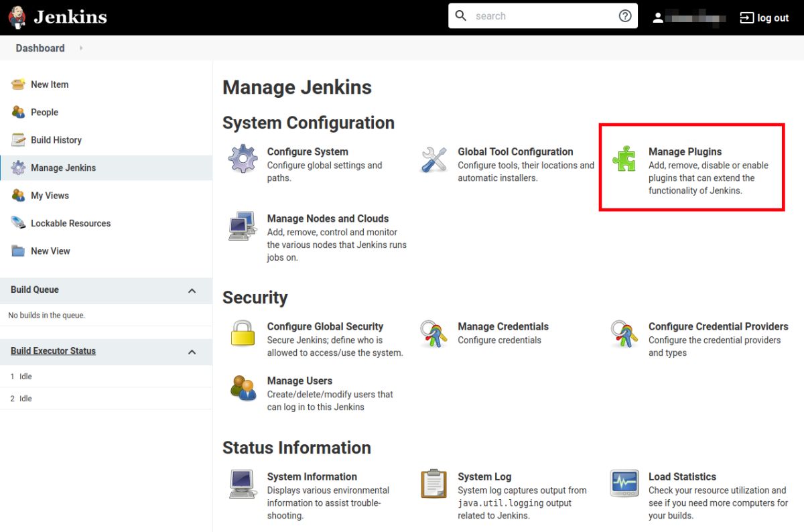The height and width of the screenshot is (532, 804).
Task: Click the Jenkins header title text
Action: [x=70, y=17]
